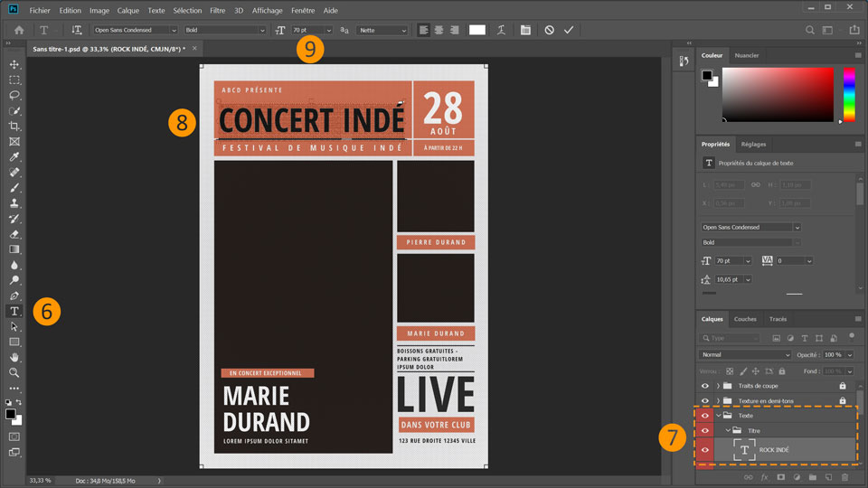Pick the Lasso tool
This screenshot has height=488, width=868.
(x=14, y=95)
